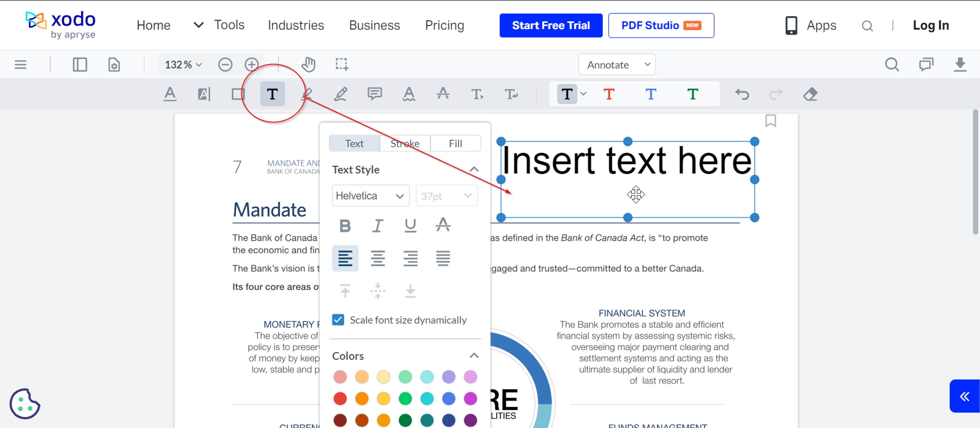Set horizontal alignment to center
The image size is (980, 428).
(378, 258)
